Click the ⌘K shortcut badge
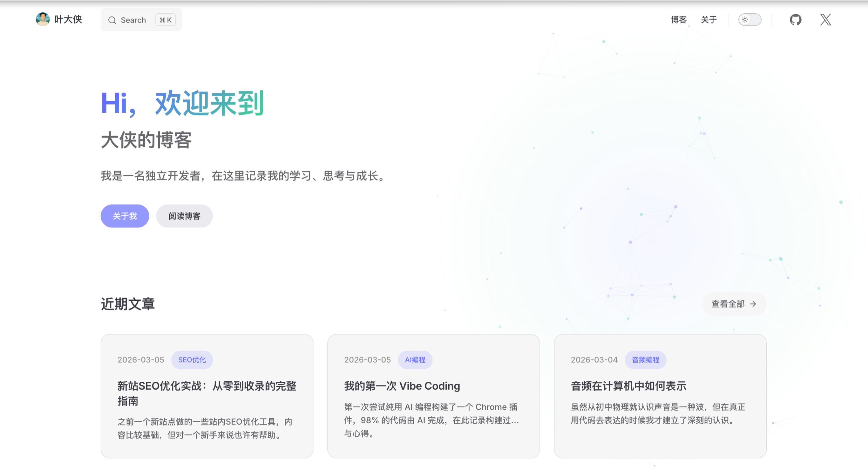Viewport: 868px width, 476px height. [166, 20]
